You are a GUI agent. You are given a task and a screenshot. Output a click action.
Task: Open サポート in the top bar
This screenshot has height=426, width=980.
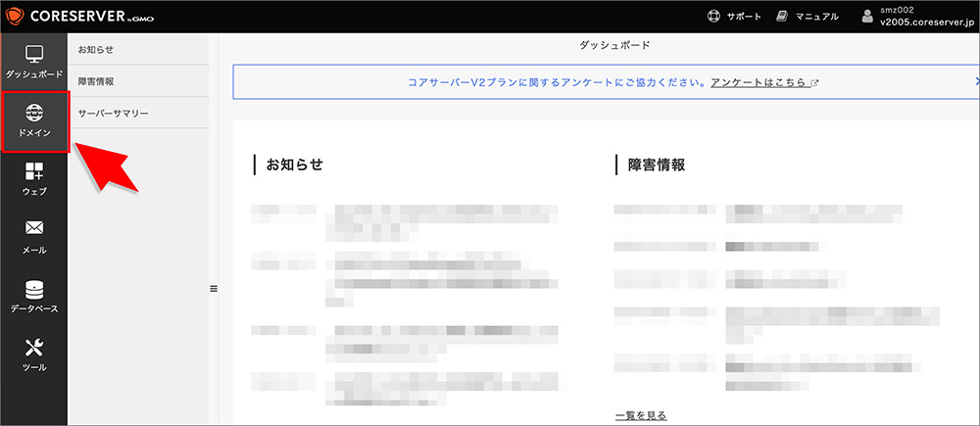point(734,17)
